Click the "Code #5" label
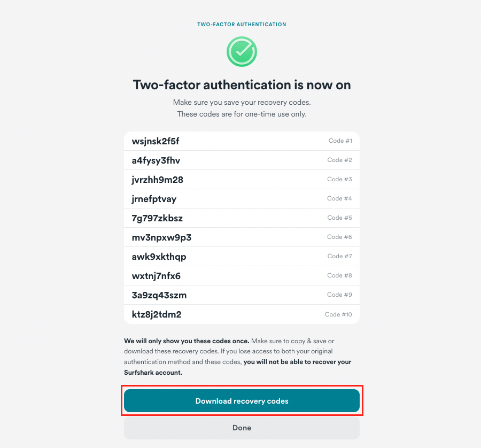481x448 pixels. pos(339,218)
